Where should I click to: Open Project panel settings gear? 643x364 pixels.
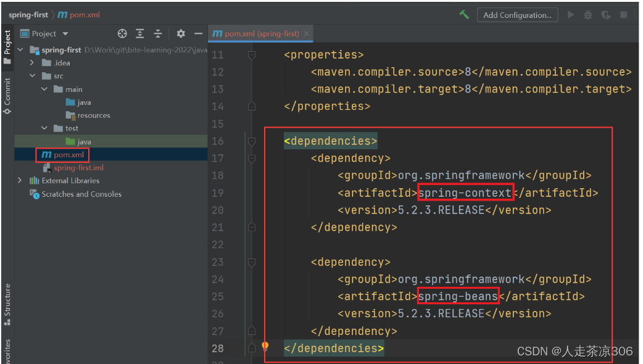181,33
